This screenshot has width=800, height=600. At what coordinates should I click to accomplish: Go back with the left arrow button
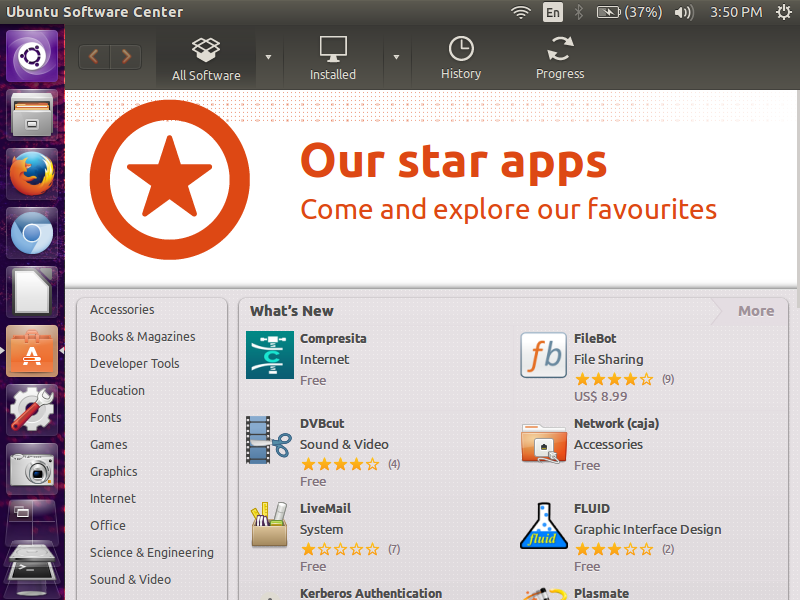(x=94, y=56)
